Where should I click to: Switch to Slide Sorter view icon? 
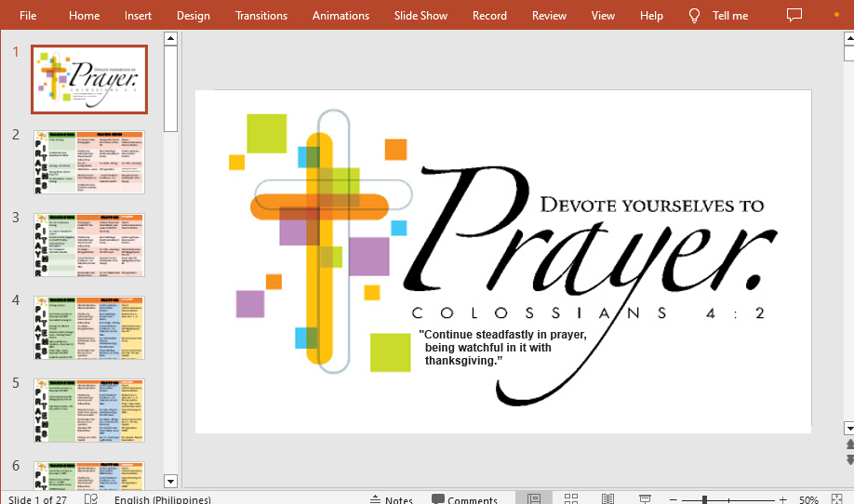pos(571,498)
